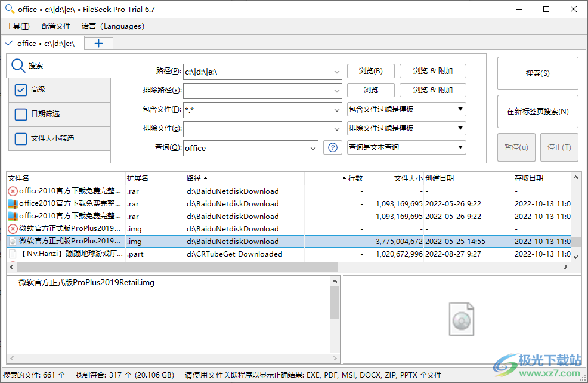The height and width of the screenshot is (383, 588).
Task: Click the preview pane vertical scrollbar thumb
Action: tap(335, 302)
